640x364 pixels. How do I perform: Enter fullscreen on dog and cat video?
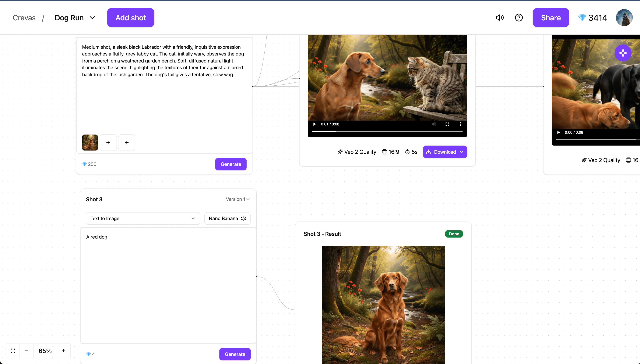(x=447, y=124)
